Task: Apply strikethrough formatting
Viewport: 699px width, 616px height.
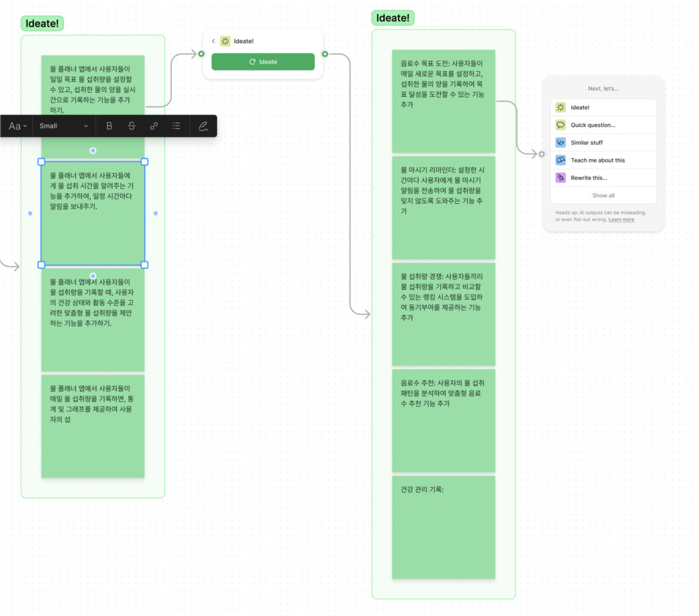Action: pyautogui.click(x=132, y=126)
